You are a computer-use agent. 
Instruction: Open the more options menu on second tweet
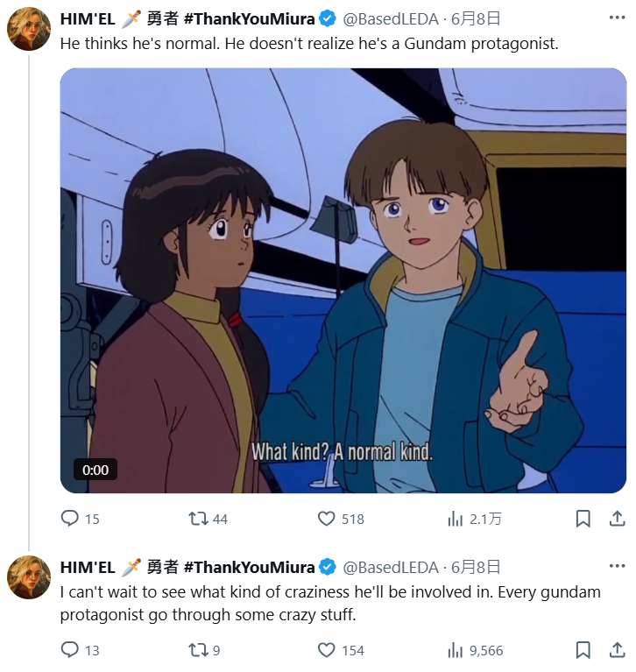click(x=616, y=567)
